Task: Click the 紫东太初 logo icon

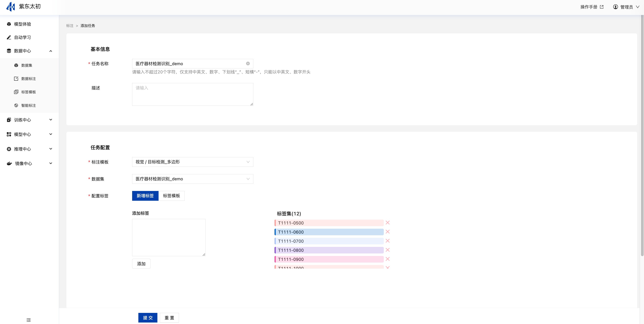Action: (x=10, y=7)
